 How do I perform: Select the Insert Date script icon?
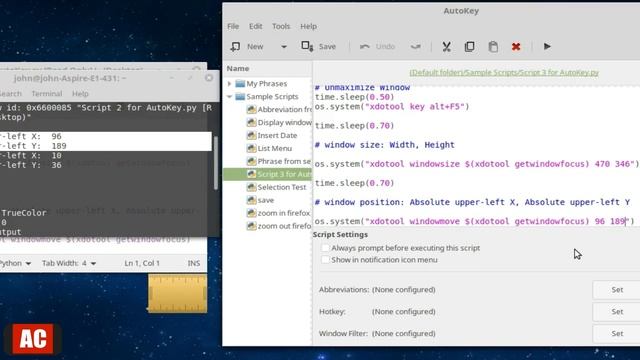tap(251, 136)
